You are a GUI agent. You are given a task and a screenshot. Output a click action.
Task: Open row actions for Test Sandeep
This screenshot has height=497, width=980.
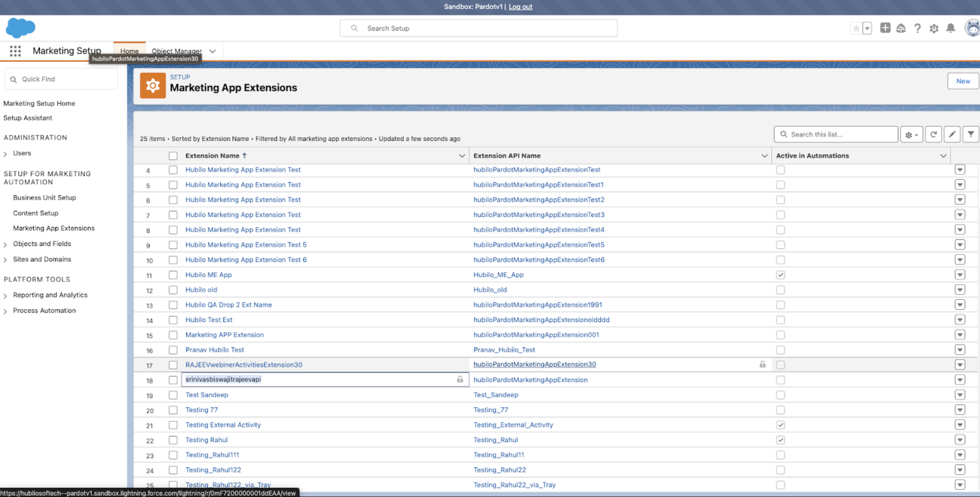pyautogui.click(x=960, y=395)
